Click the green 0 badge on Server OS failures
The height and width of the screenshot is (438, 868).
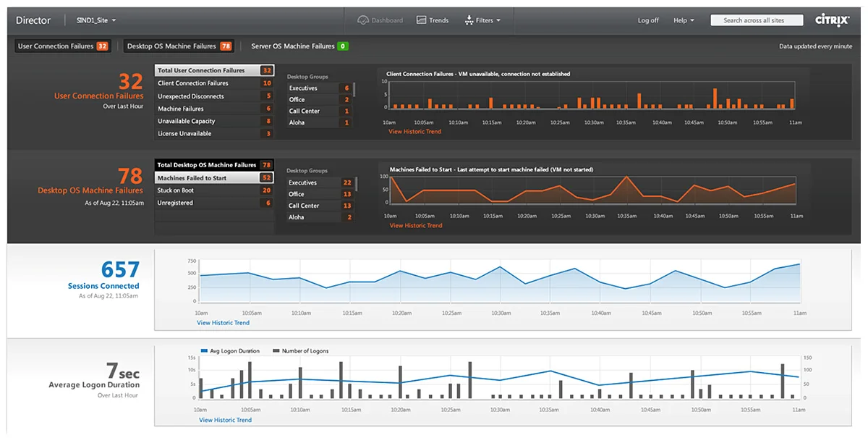[342, 46]
